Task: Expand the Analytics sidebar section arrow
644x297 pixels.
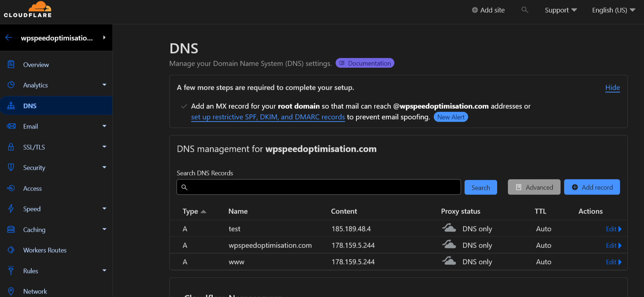Action: [104, 85]
